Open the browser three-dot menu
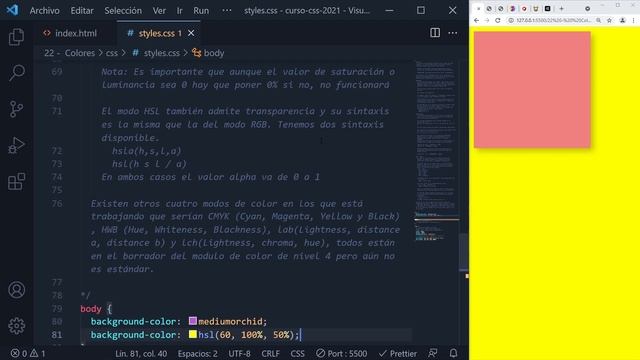The height and width of the screenshot is (360, 640). point(633,20)
